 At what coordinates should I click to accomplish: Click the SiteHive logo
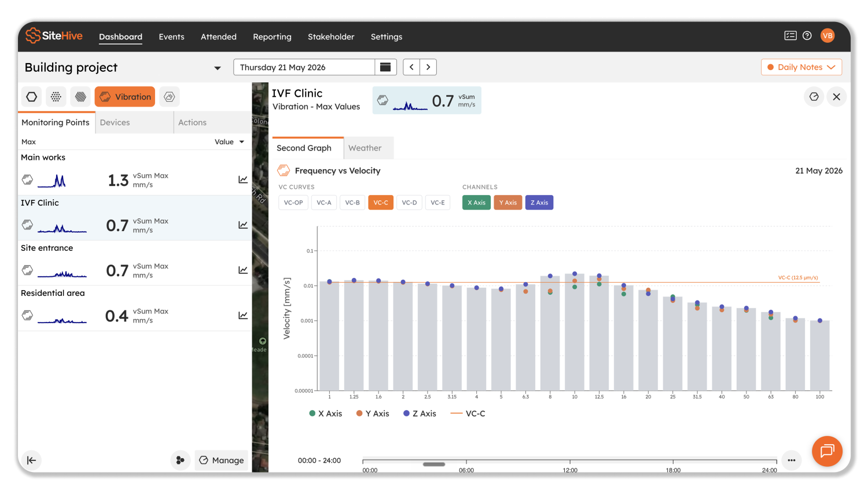(x=54, y=36)
